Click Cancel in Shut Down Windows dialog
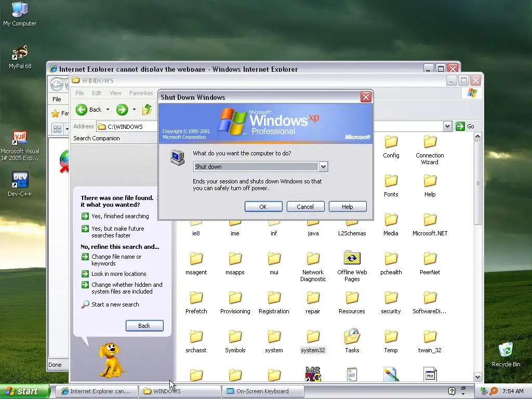Viewport: 532px width, 399px height. pyautogui.click(x=305, y=207)
